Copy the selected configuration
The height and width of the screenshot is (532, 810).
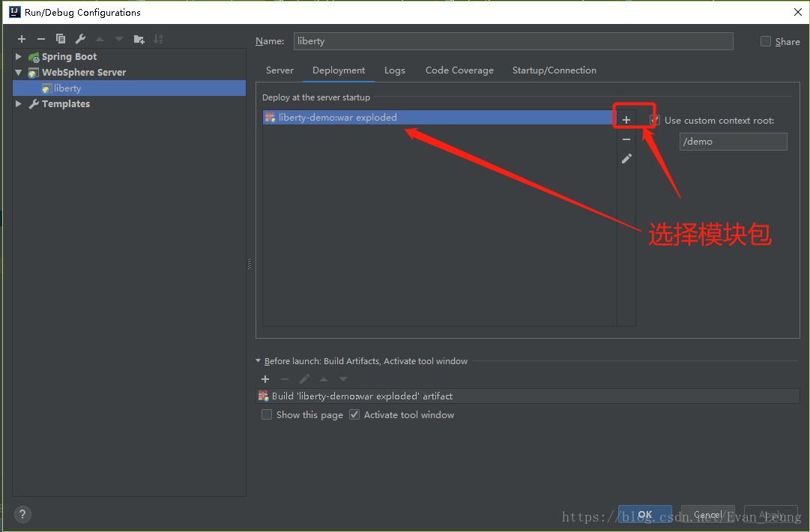tap(61, 39)
